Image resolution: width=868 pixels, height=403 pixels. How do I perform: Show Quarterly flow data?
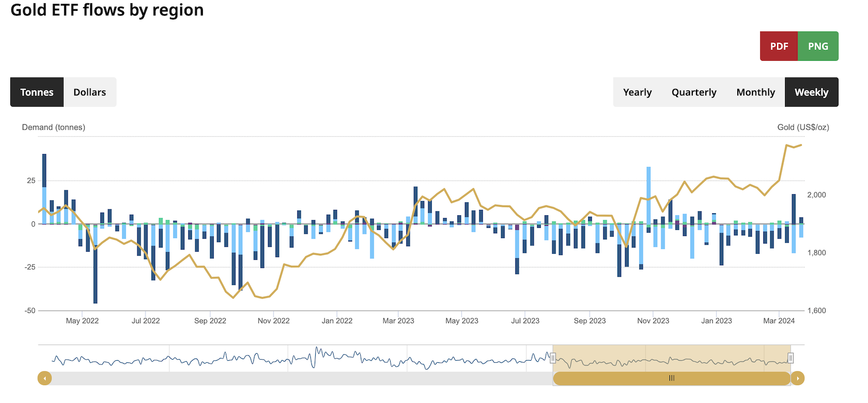coord(693,92)
